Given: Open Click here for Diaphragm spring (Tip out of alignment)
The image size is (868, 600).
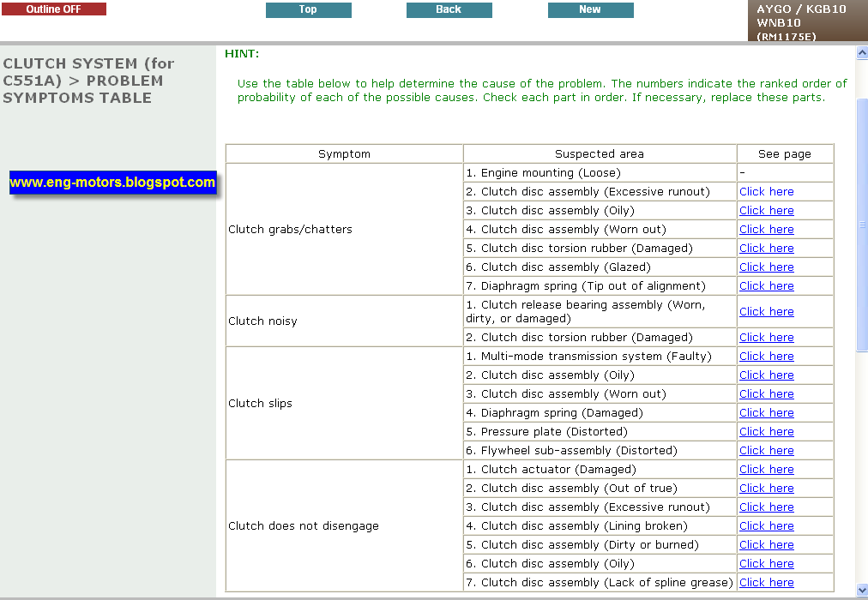Looking at the screenshot, I should (766, 285).
